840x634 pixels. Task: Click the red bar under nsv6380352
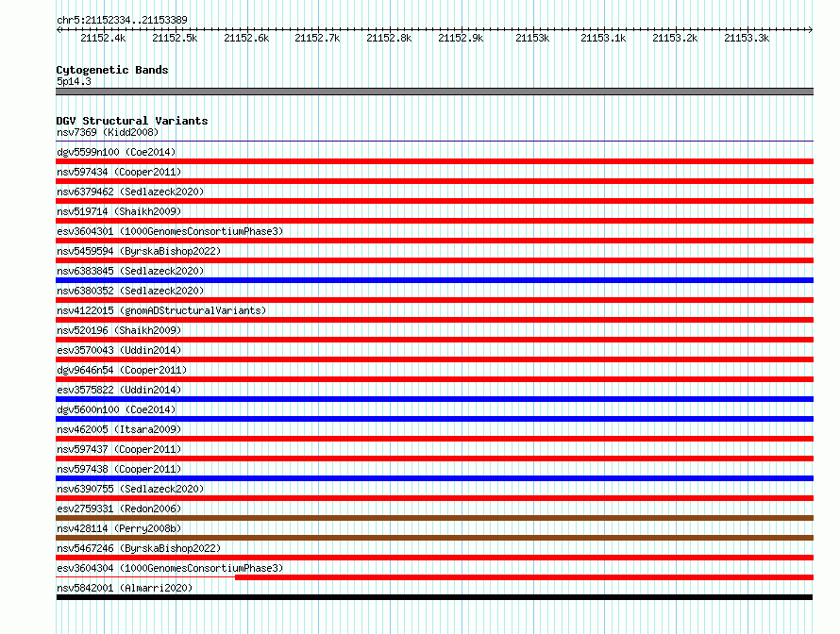point(434,300)
